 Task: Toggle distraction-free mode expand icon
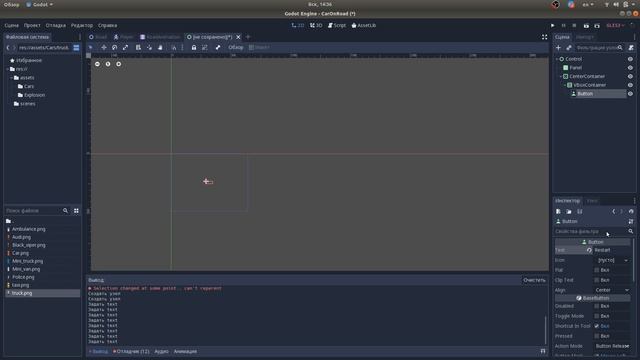(x=544, y=37)
